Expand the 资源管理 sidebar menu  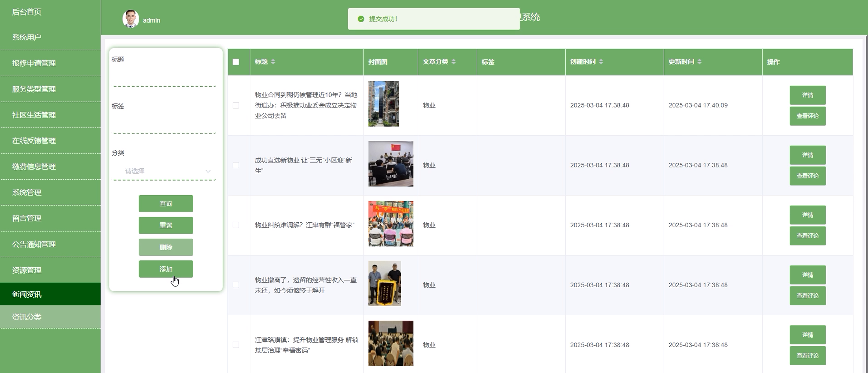(27, 270)
